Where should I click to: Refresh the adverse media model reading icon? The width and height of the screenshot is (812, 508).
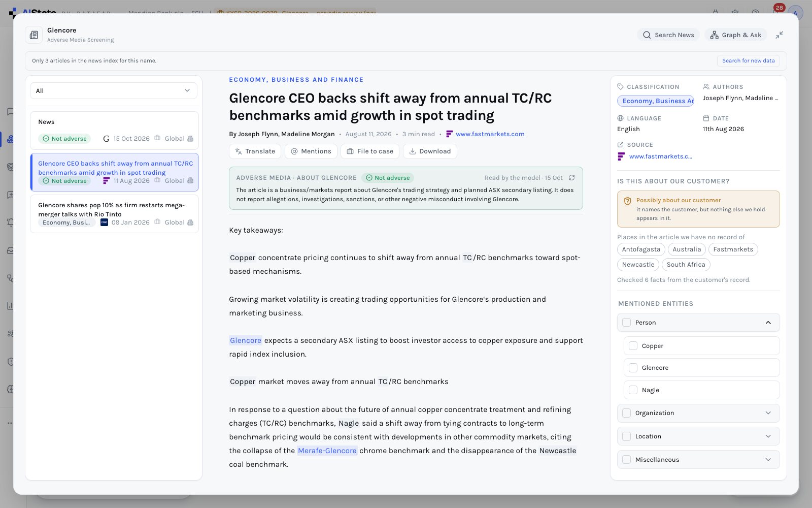click(x=571, y=178)
